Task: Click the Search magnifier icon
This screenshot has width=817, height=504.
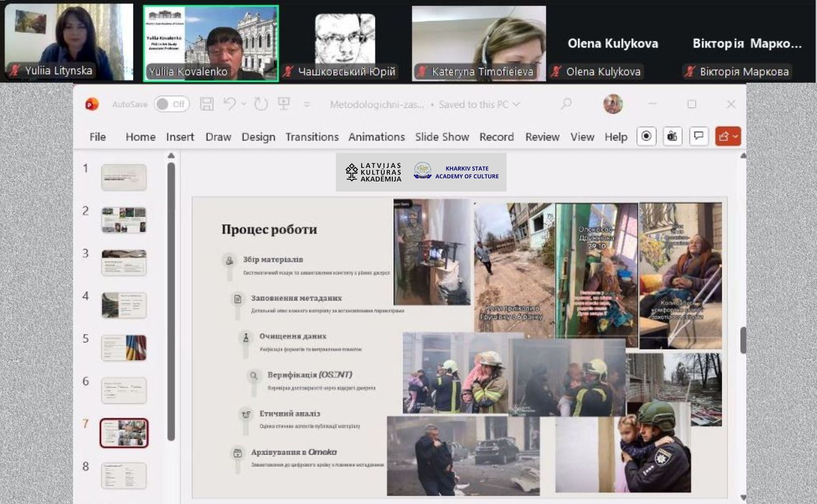Action: [x=566, y=104]
